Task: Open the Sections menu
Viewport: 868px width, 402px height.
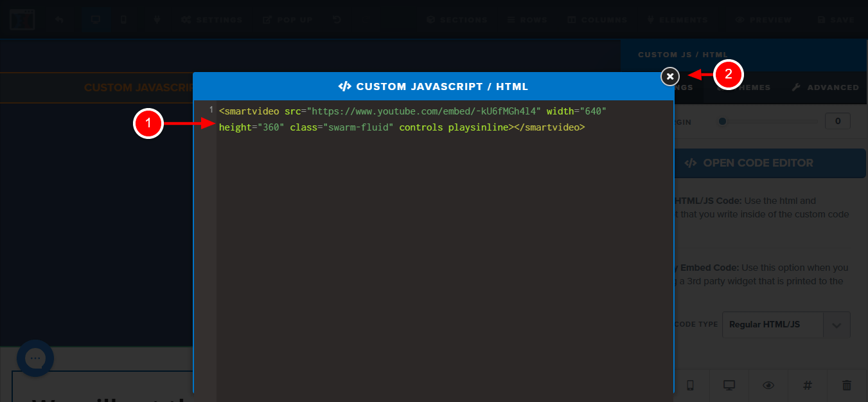Action: point(457,20)
